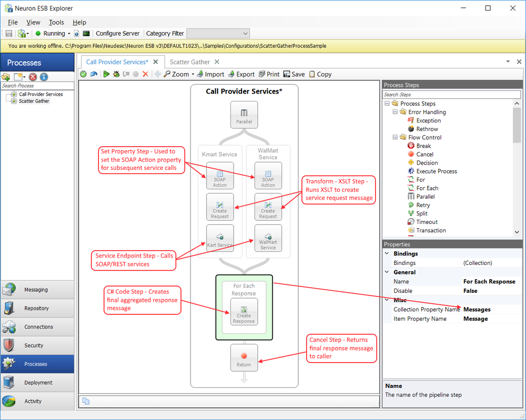Click the main toolbar save disk icon
Screen dimensions: 526x420
tap(9, 34)
